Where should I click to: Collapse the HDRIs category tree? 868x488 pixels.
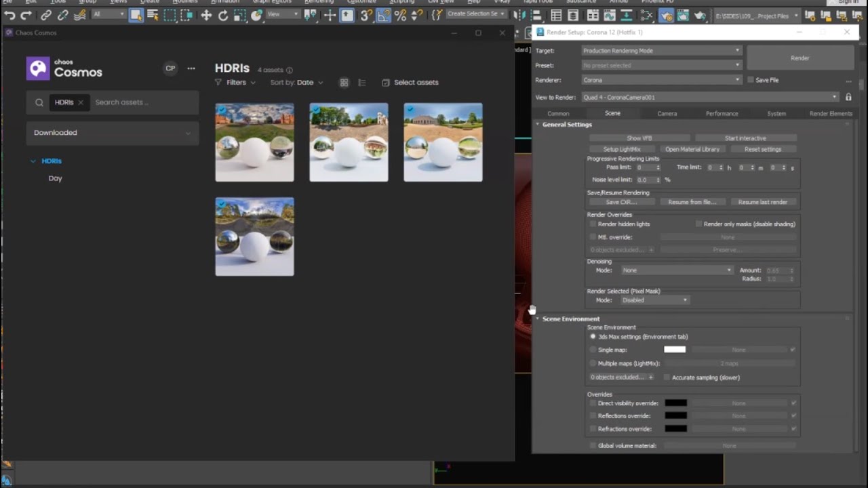point(33,161)
